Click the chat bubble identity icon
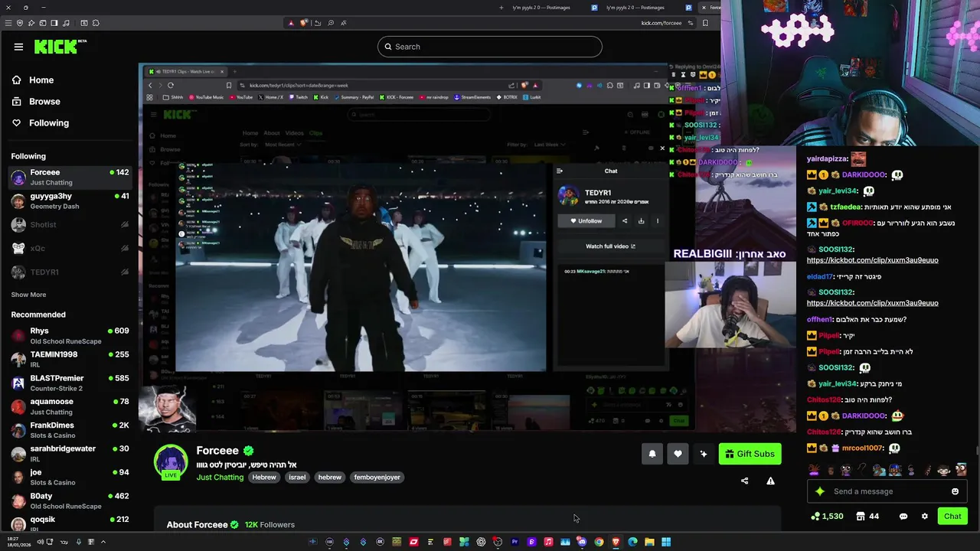Image resolution: width=980 pixels, height=551 pixels. [x=903, y=517]
